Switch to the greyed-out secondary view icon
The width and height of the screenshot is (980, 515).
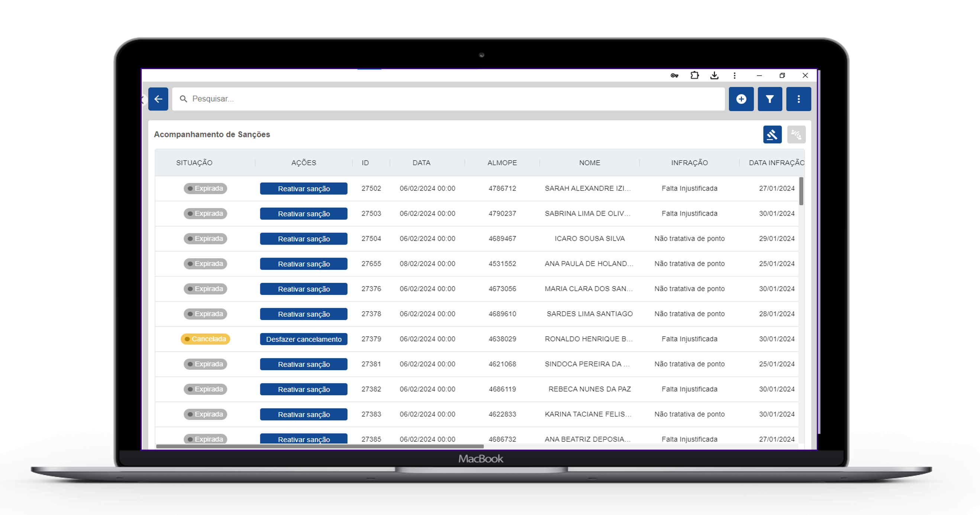click(796, 134)
